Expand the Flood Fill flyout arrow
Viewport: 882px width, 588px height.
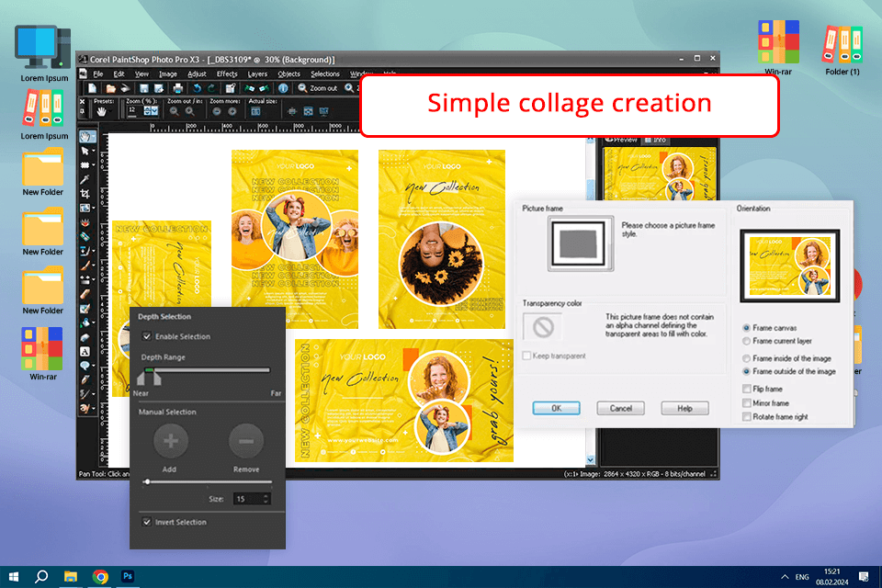coord(94,323)
